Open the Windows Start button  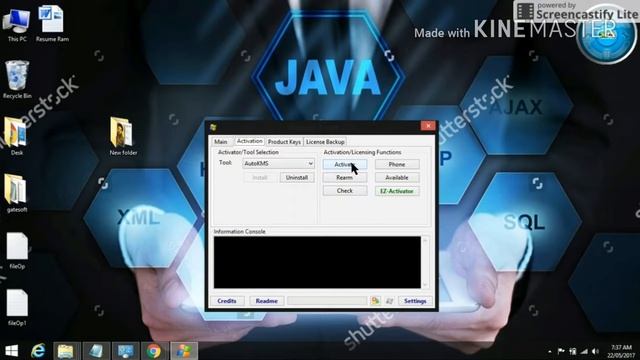click(11, 351)
